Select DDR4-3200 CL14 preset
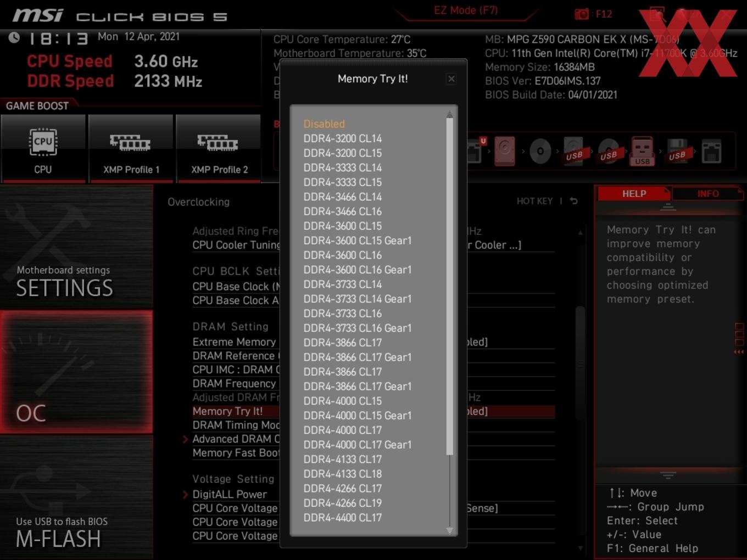Viewport: 747px width, 560px height. (343, 138)
